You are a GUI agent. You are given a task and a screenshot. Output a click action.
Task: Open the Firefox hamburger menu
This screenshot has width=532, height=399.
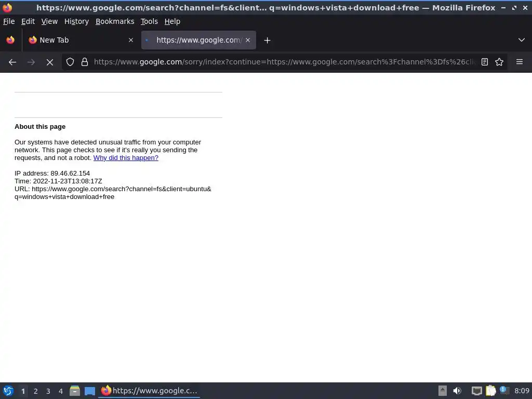520,62
